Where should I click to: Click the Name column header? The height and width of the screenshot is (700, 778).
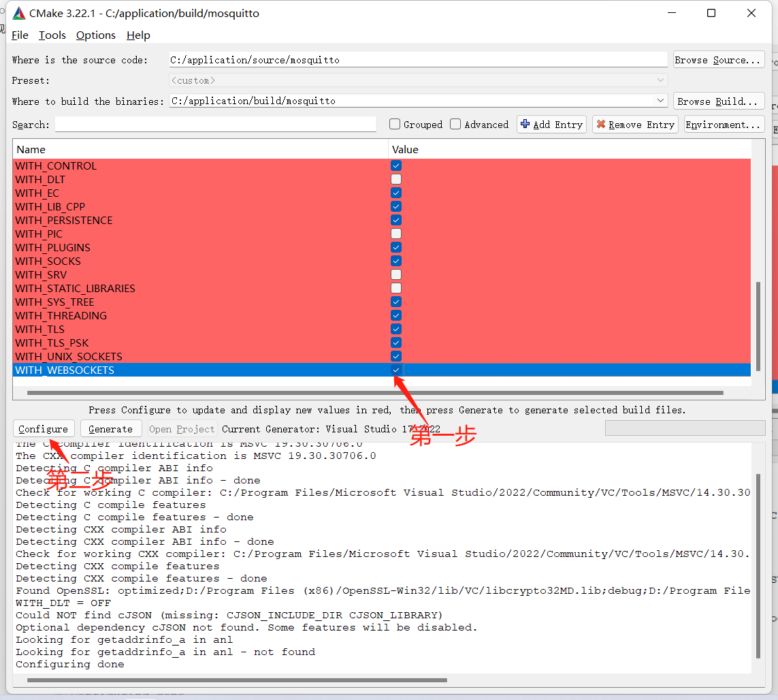(200, 149)
